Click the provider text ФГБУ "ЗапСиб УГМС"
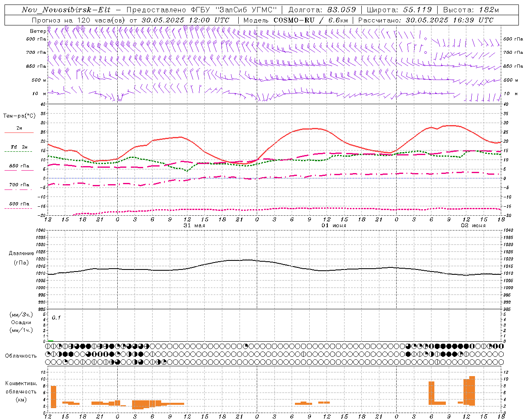Viewport: 525px width, 420px height. click(x=234, y=10)
